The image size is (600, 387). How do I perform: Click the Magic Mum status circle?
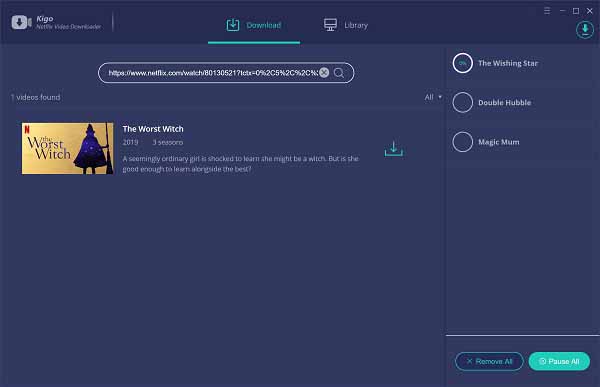click(x=463, y=142)
